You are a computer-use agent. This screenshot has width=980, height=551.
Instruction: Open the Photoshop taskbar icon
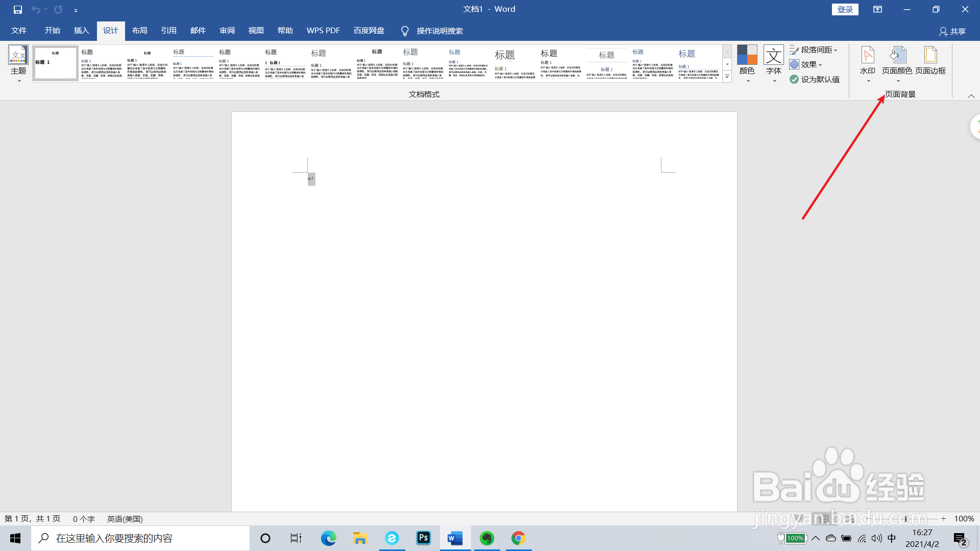424,538
